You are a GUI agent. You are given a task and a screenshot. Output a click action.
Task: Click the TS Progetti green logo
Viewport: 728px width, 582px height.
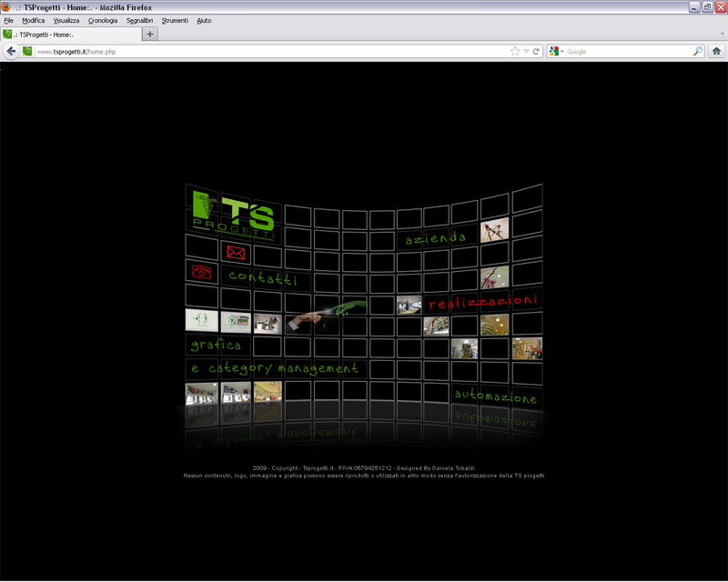point(233,215)
